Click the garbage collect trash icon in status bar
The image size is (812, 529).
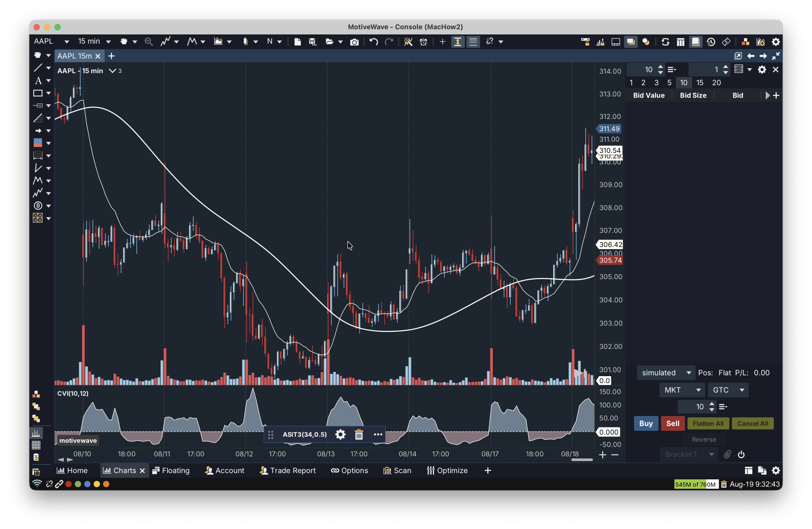point(724,484)
